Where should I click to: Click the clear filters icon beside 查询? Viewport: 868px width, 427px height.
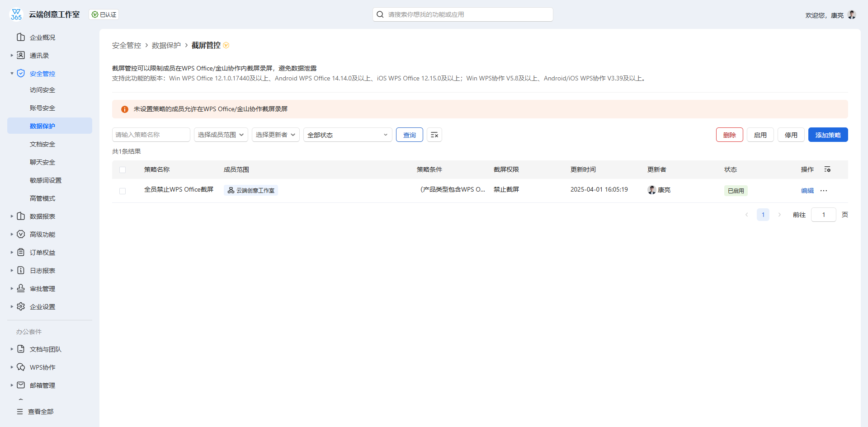434,135
